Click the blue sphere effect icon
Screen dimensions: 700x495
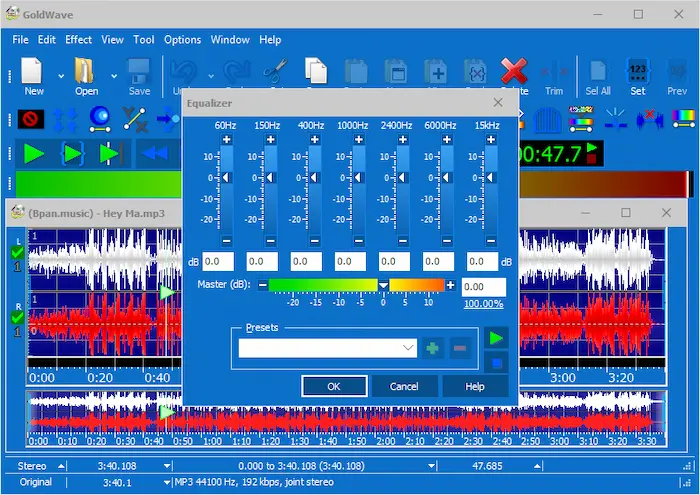click(x=100, y=119)
